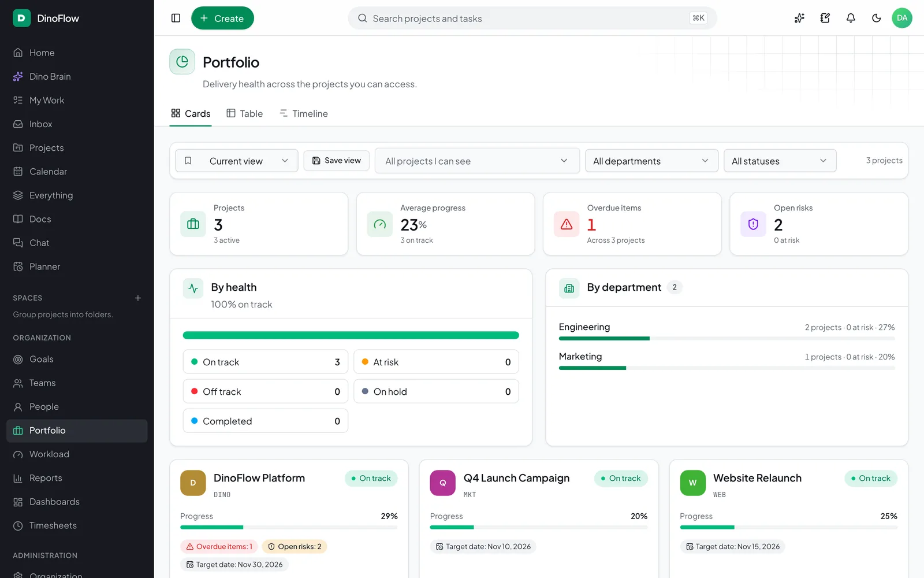Click the Average progress gauge icon
The height and width of the screenshot is (578, 924).
coord(379,224)
